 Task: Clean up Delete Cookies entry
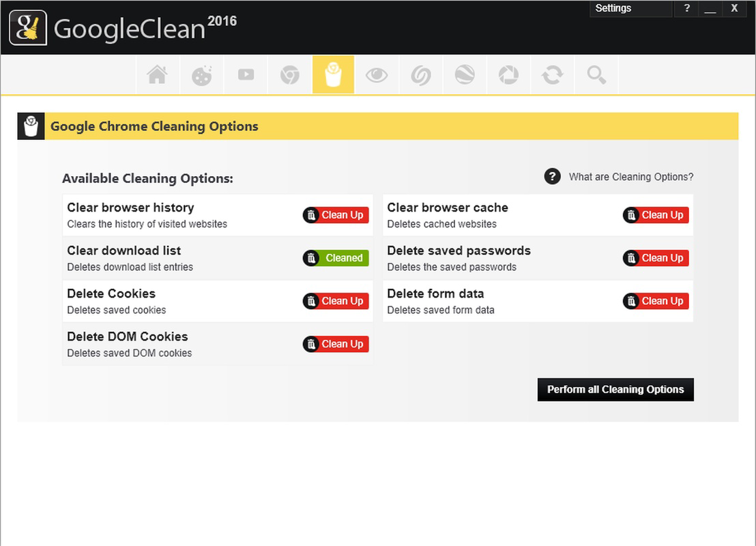point(336,301)
